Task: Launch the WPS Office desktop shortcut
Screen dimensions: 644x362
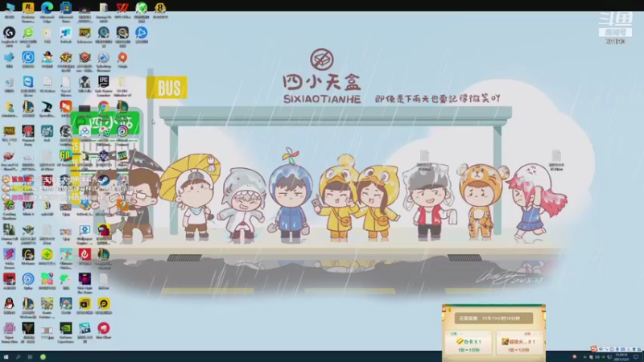Action: [122, 8]
